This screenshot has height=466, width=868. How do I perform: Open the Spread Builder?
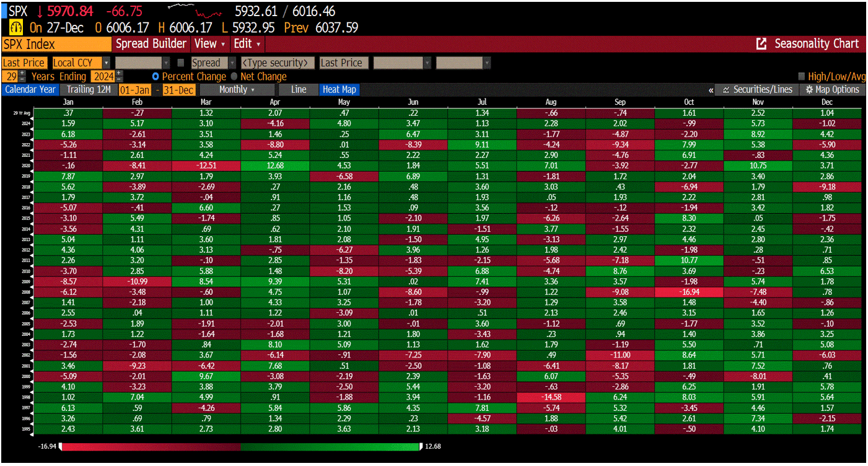[151, 44]
